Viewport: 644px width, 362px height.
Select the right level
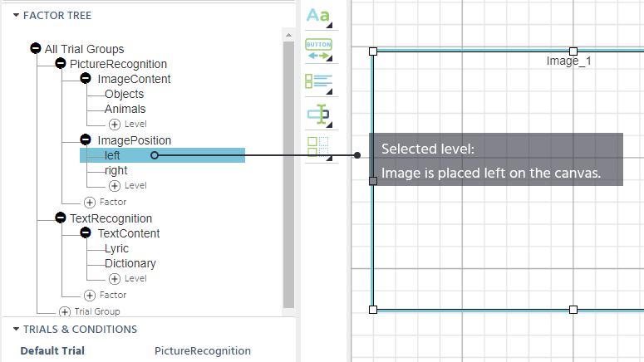click(116, 170)
